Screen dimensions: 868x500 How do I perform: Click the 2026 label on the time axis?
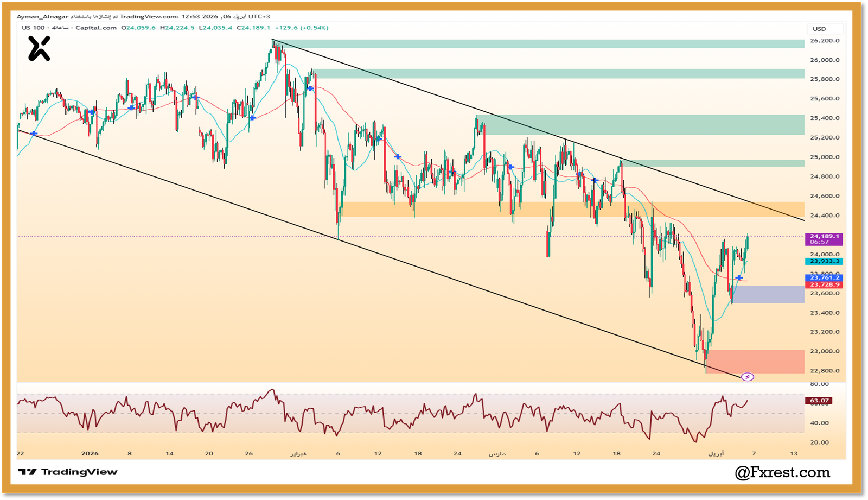(x=90, y=453)
